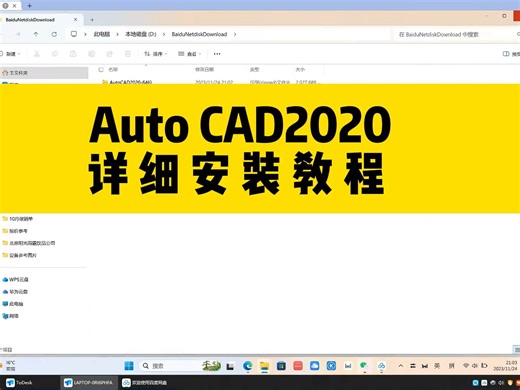Select 华为云盘 in the navigation pane

[15, 292]
